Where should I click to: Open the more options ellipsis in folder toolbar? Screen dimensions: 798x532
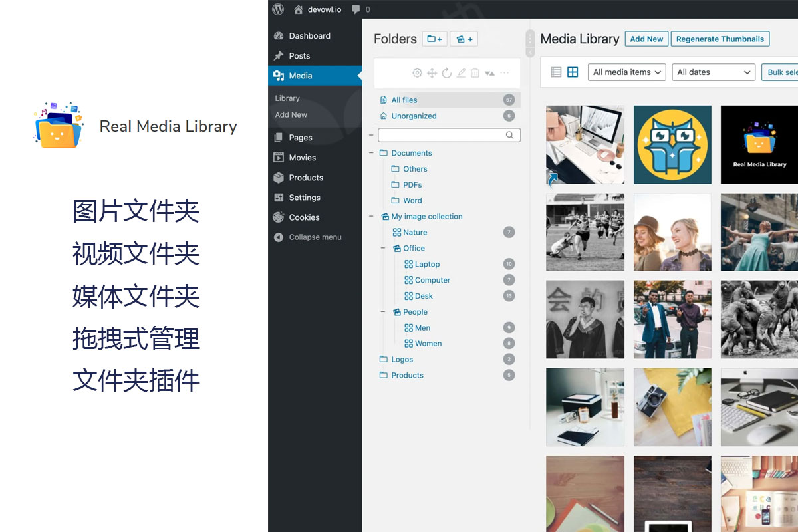(x=504, y=73)
